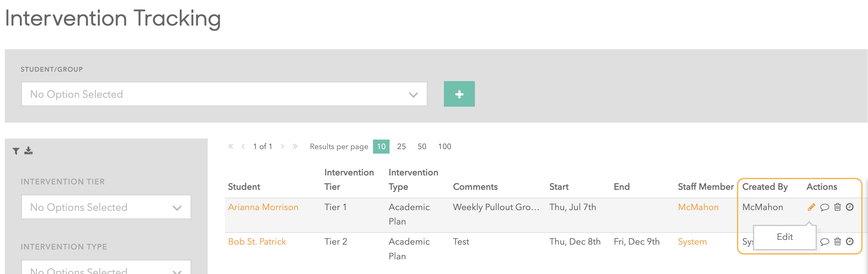Set results per page to 50
The height and width of the screenshot is (274, 868).
click(422, 147)
